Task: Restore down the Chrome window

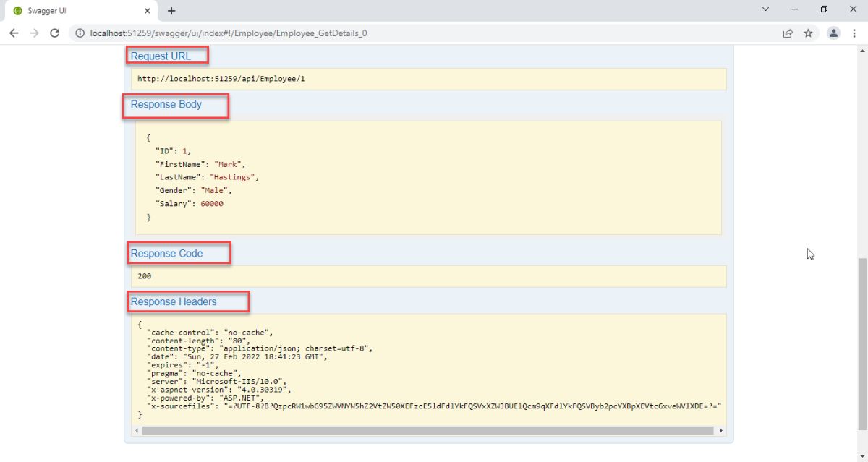Action: tap(824, 9)
